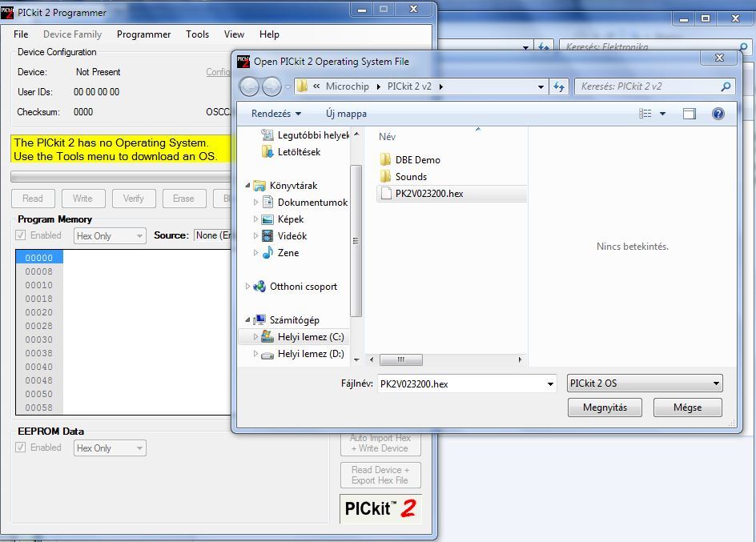Click the address bar folder icon

tap(302, 86)
